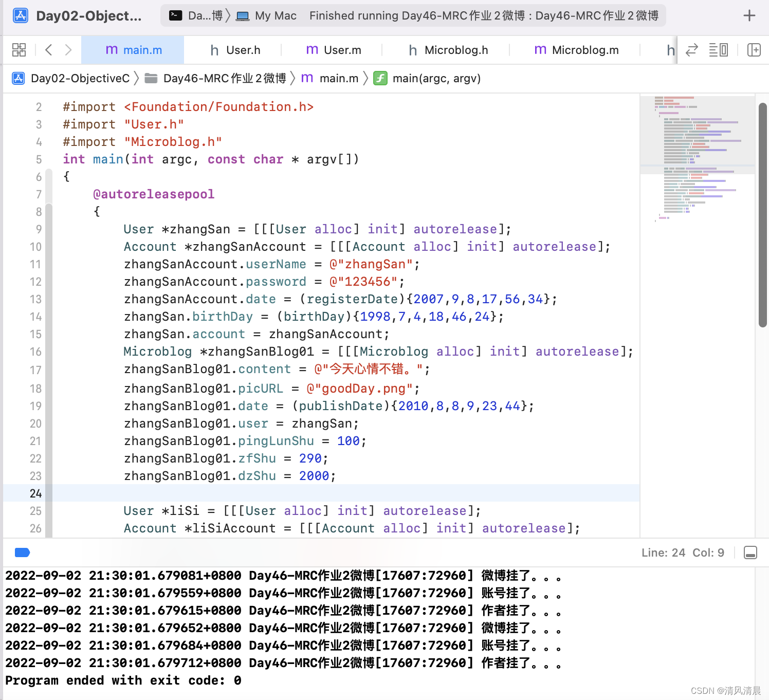Click the terminal scheme icon in toolbar

[176, 16]
